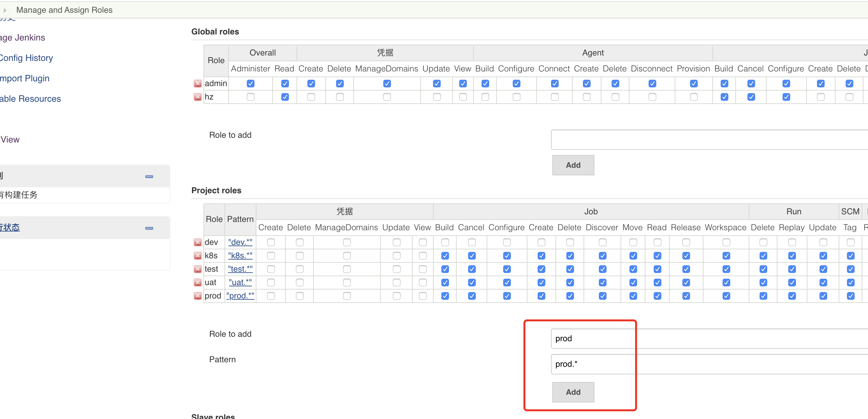The width and height of the screenshot is (868, 419).
Task: Open the "k8s.*" pattern link
Action: pos(239,256)
